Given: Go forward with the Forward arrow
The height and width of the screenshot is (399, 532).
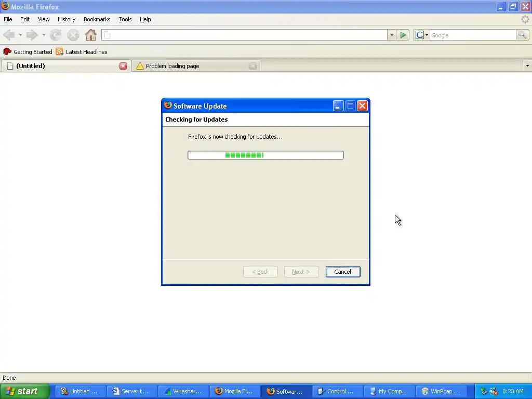Looking at the screenshot, I should (32, 35).
